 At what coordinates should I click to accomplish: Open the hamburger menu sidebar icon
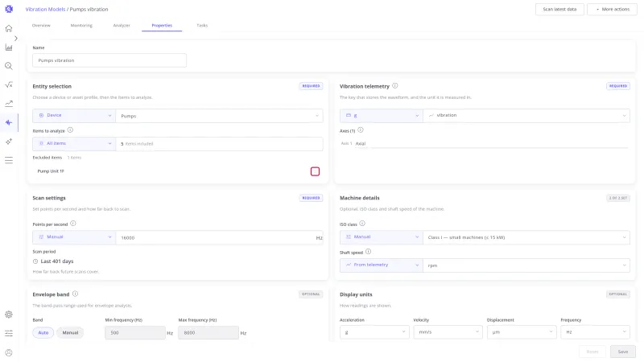9,160
